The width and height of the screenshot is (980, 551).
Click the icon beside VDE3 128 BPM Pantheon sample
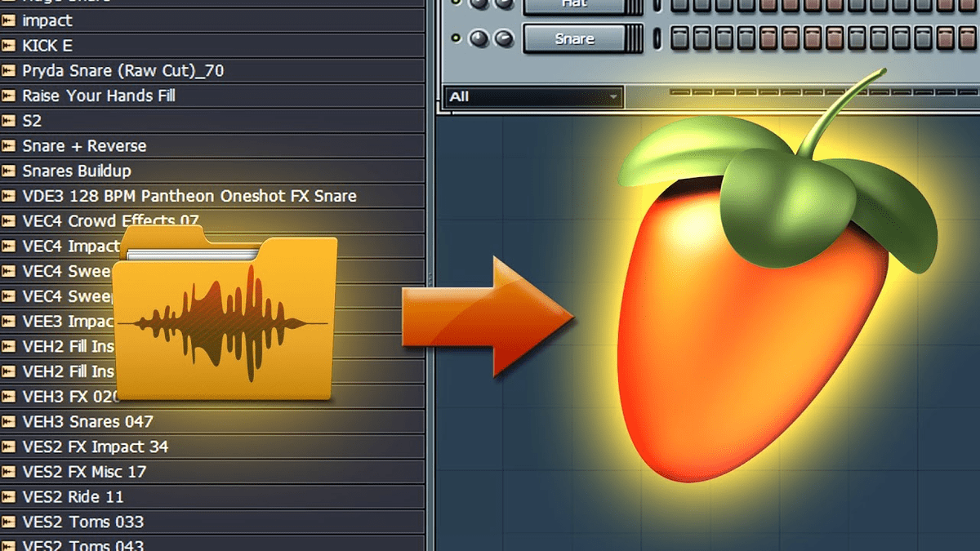[x=9, y=196]
